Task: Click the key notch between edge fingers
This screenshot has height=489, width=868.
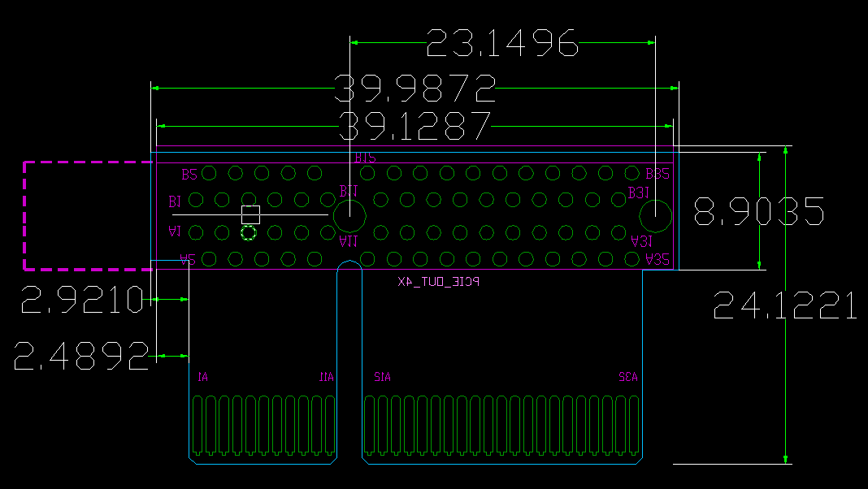Action: pyautogui.click(x=349, y=357)
